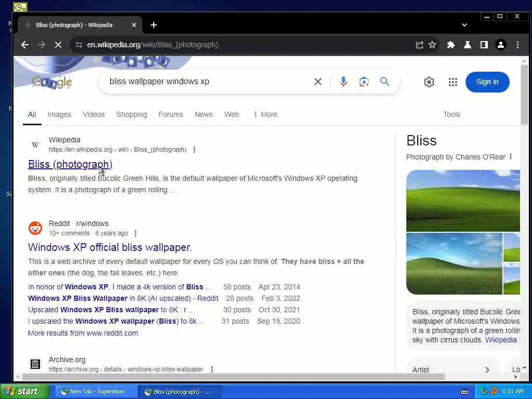This screenshot has width=532, height=399.
Task: Open More results from www.reddit.com
Action: point(83,333)
